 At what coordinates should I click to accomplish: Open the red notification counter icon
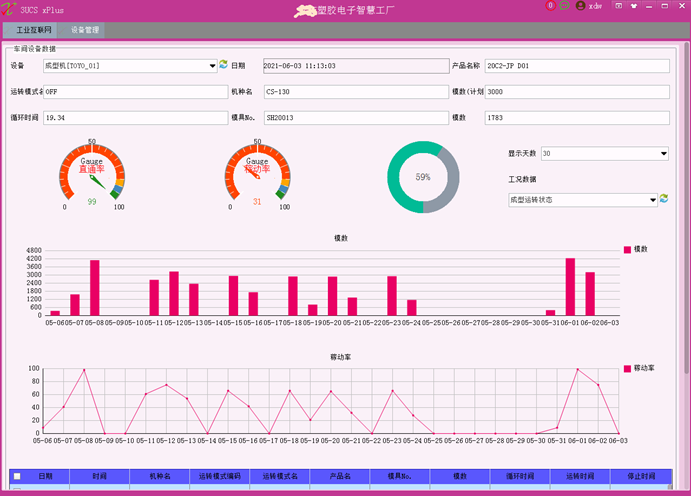[550, 6]
